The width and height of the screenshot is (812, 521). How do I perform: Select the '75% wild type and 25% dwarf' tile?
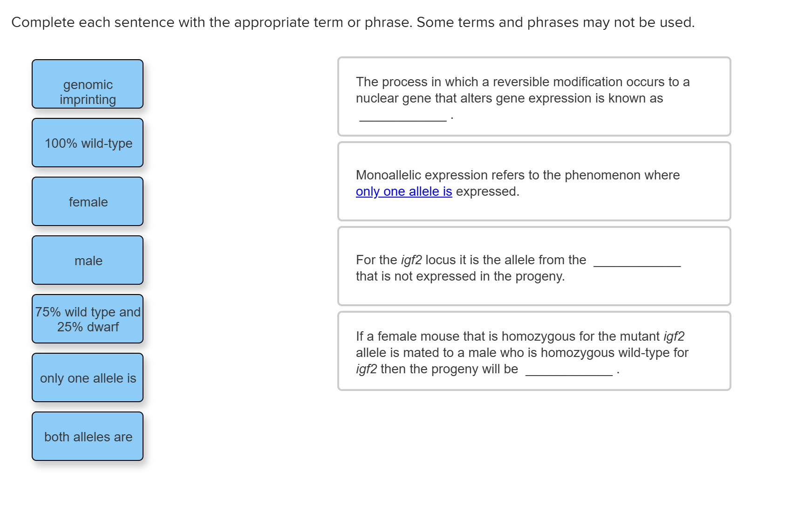point(88,319)
